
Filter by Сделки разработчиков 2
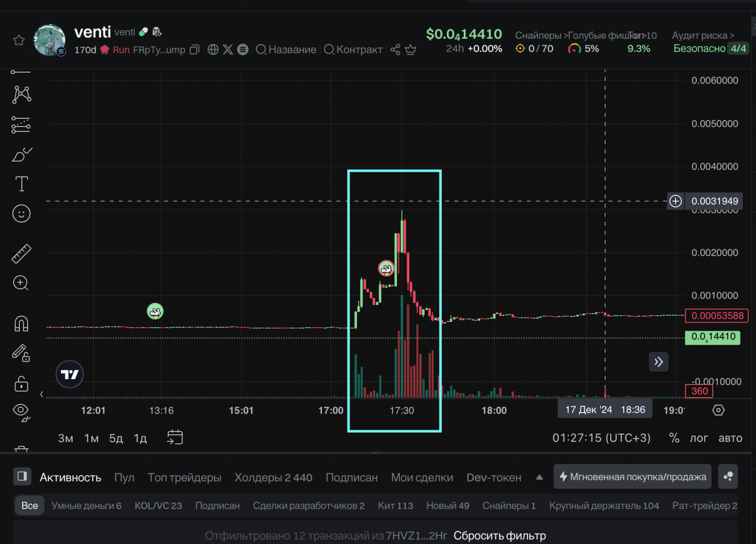click(x=309, y=506)
